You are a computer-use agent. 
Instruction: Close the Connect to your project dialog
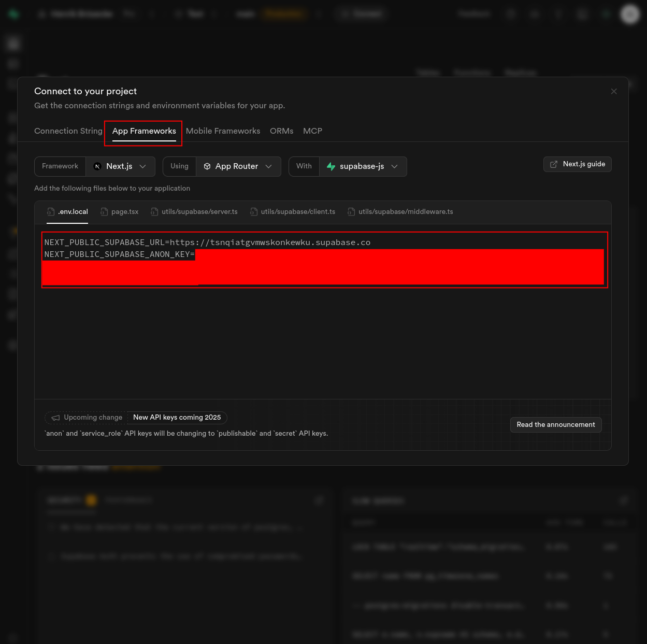[x=614, y=92]
